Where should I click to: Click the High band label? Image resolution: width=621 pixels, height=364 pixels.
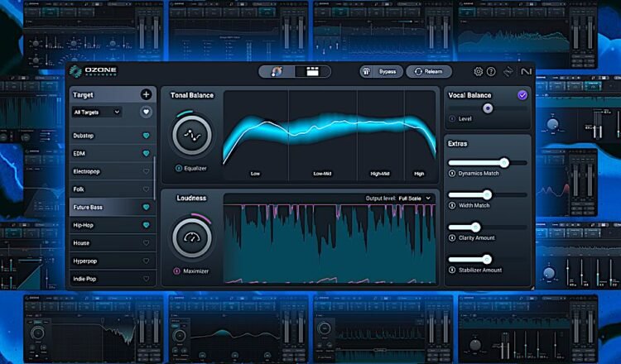coord(419,173)
